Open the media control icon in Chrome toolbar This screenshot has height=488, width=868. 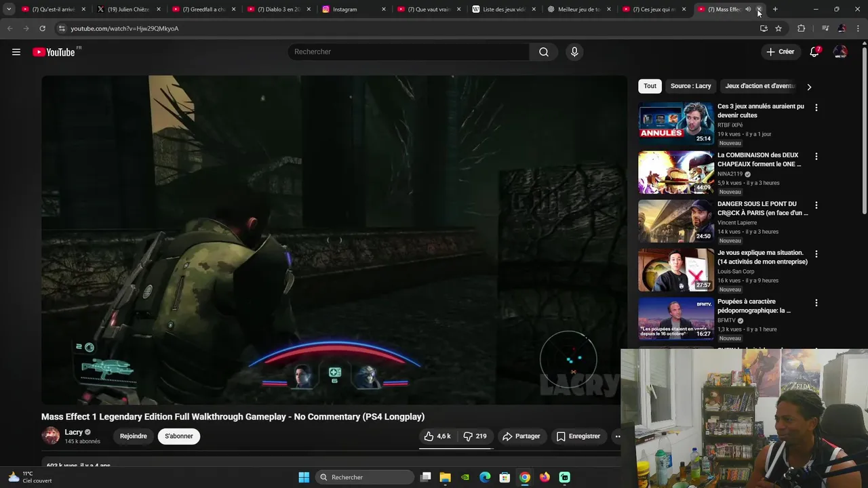[x=825, y=28]
